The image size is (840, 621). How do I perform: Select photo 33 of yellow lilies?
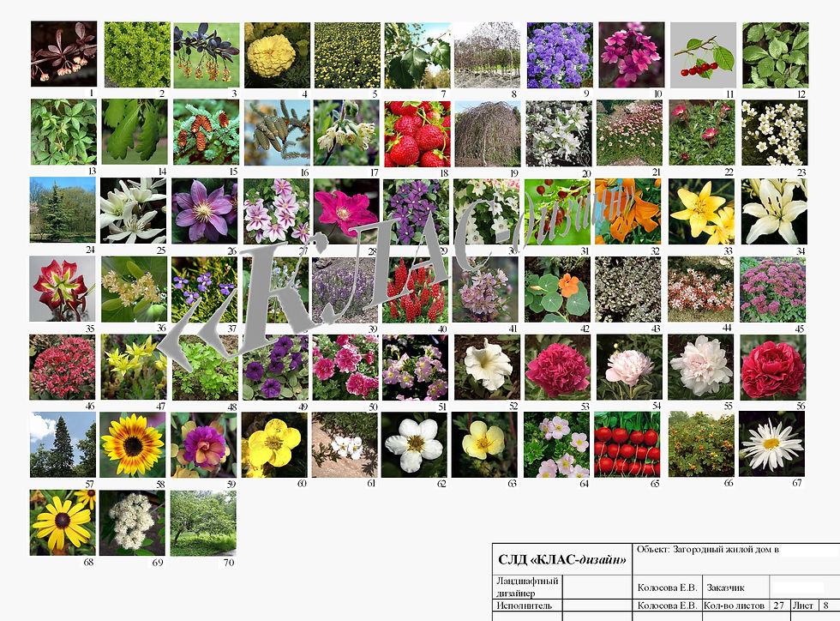point(701,212)
